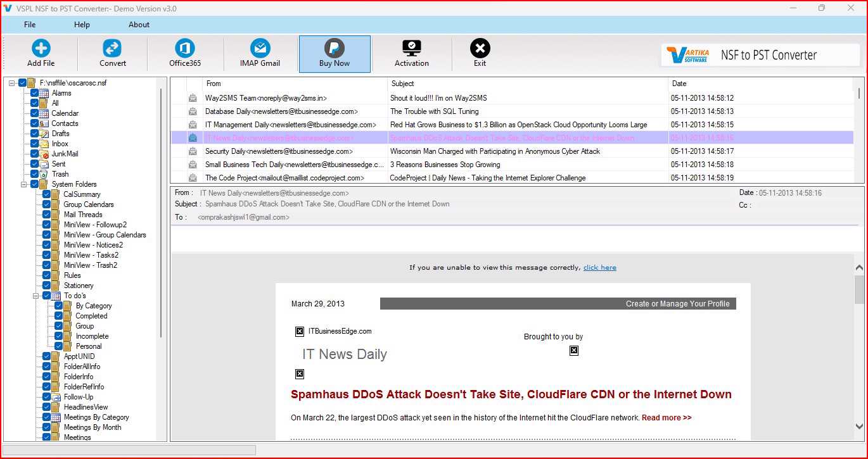Select the 'The Trouble with SQL Tuning' email
The image size is (868, 459).
435,111
